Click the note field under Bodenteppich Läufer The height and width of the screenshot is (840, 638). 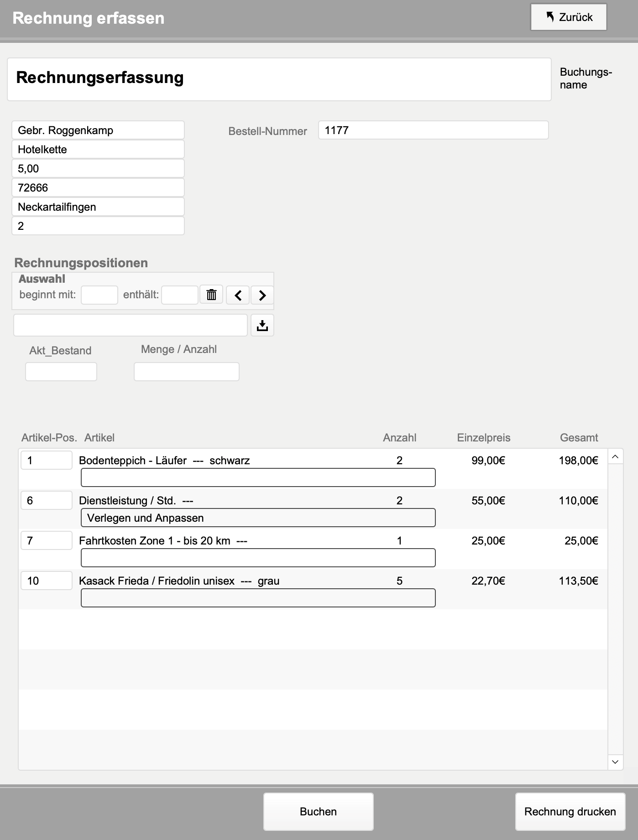258,478
